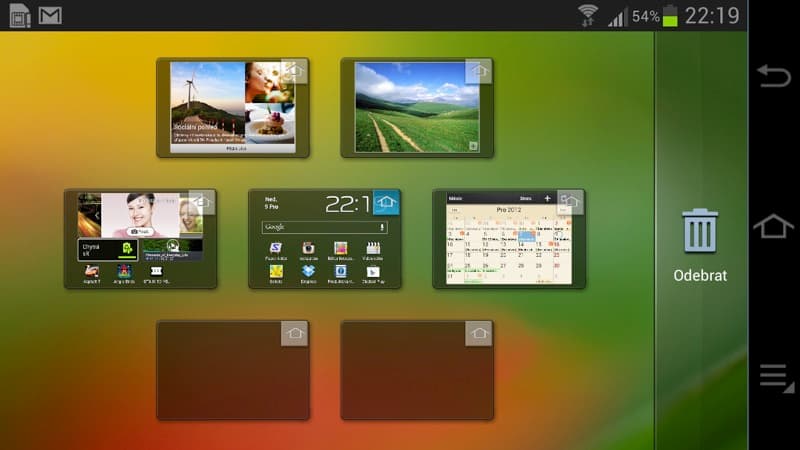Viewport: 800px width, 450px height.
Task: Open the Gmail notification icon in status bar
Action: (50, 15)
